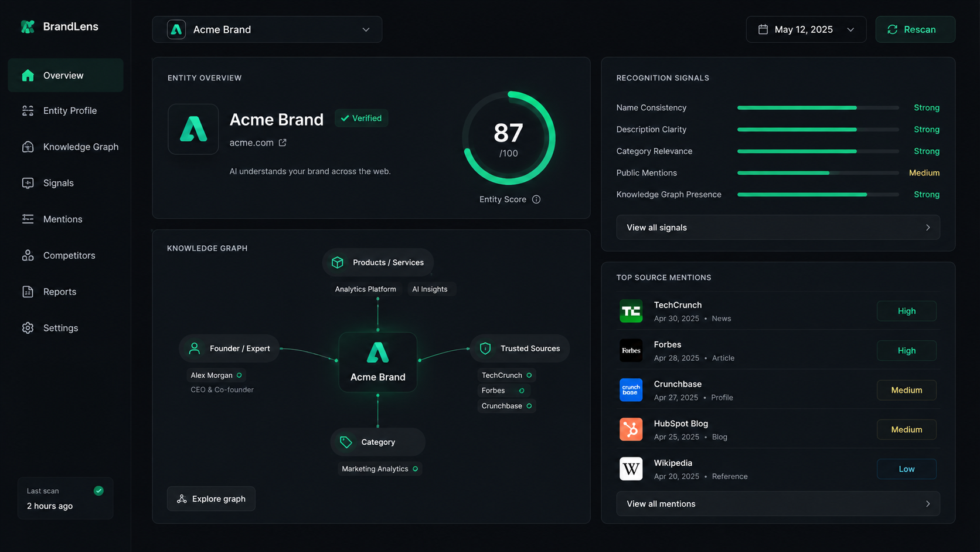Click the Wikipedia logo in mentions
This screenshot has height=552, width=980.
click(631, 469)
